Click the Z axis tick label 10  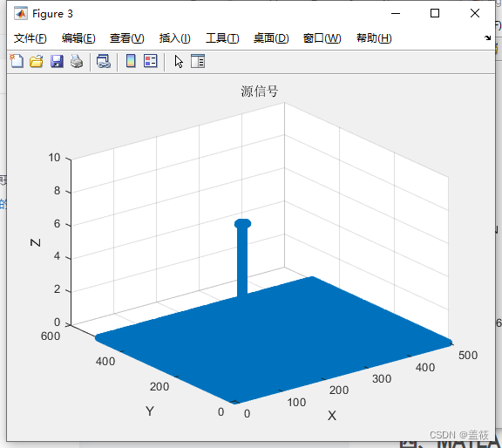click(x=54, y=158)
